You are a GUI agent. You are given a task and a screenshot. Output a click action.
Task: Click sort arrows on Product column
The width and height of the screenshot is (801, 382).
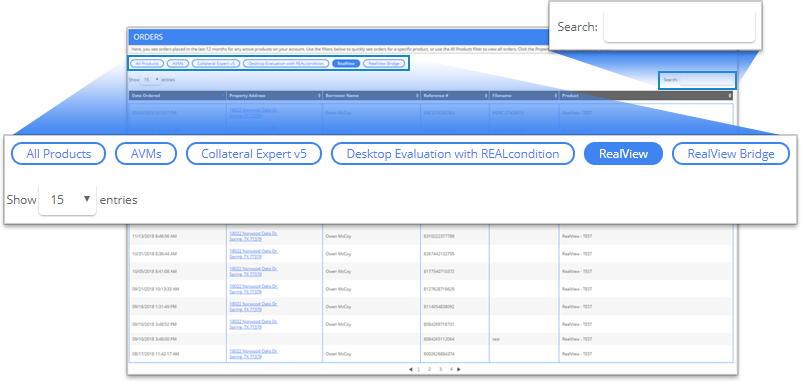coord(729,96)
